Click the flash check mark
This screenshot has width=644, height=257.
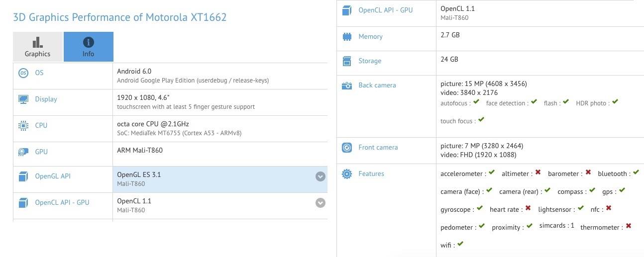tap(565, 102)
